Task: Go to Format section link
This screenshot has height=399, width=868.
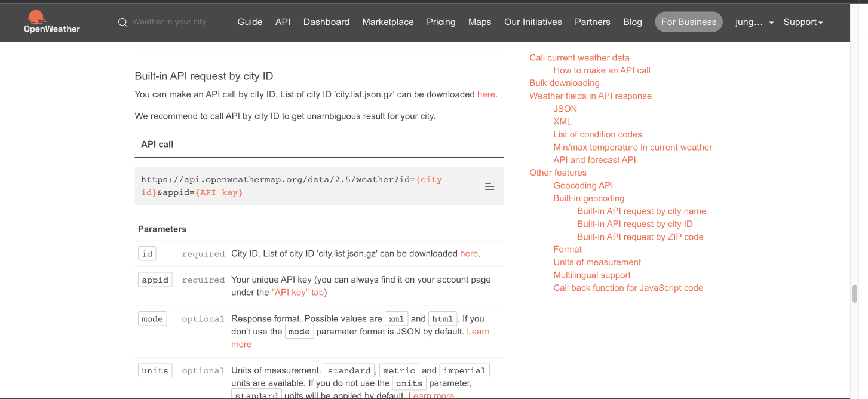Action: point(568,250)
